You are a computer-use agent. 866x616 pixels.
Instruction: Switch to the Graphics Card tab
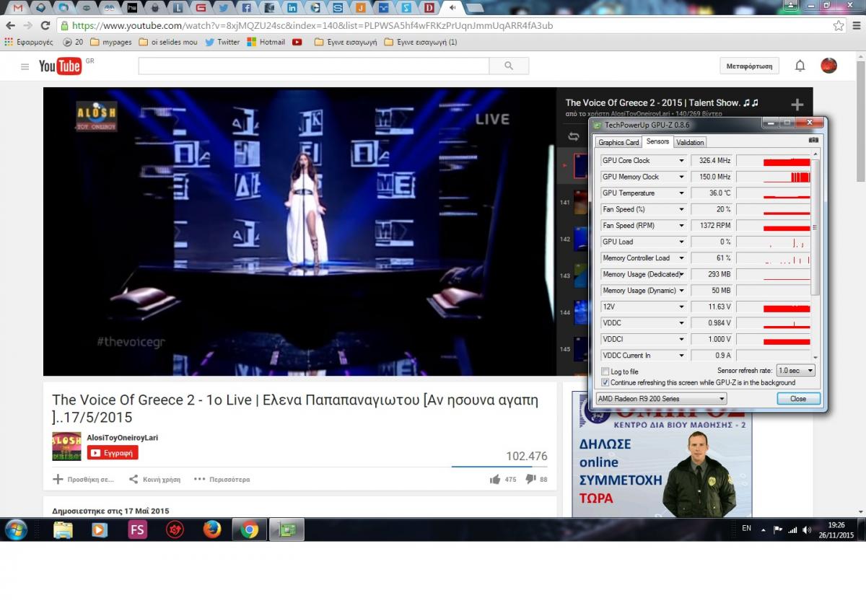[x=618, y=142]
